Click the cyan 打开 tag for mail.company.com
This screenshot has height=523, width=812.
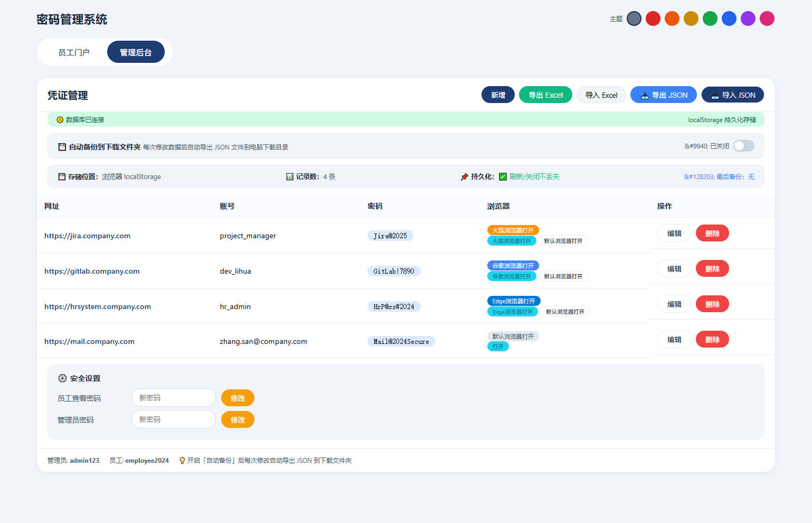coord(498,347)
